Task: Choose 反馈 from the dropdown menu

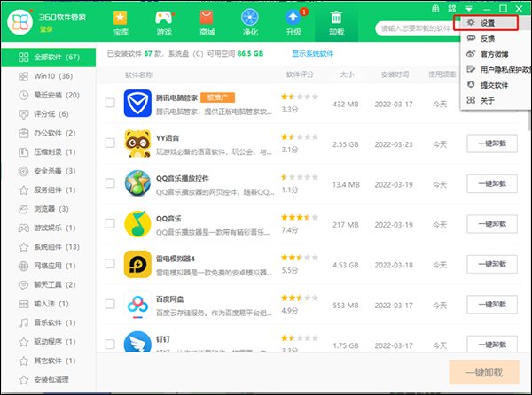Action: (488, 39)
